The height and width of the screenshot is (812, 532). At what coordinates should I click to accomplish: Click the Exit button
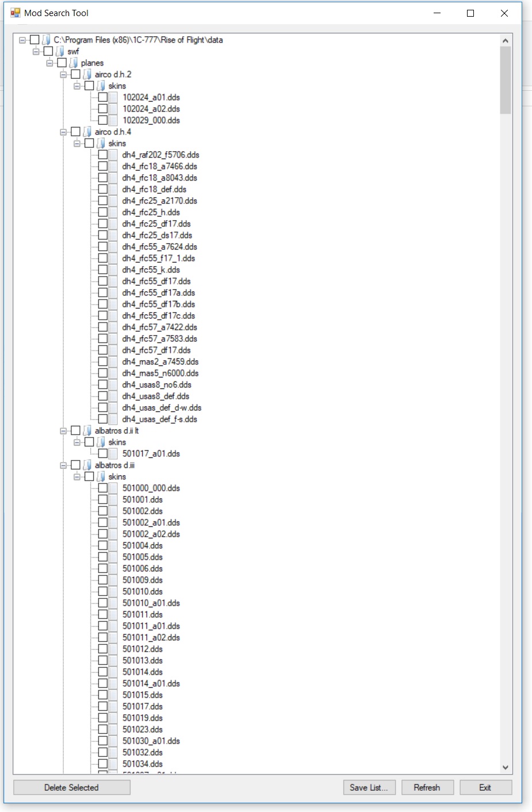(x=485, y=787)
